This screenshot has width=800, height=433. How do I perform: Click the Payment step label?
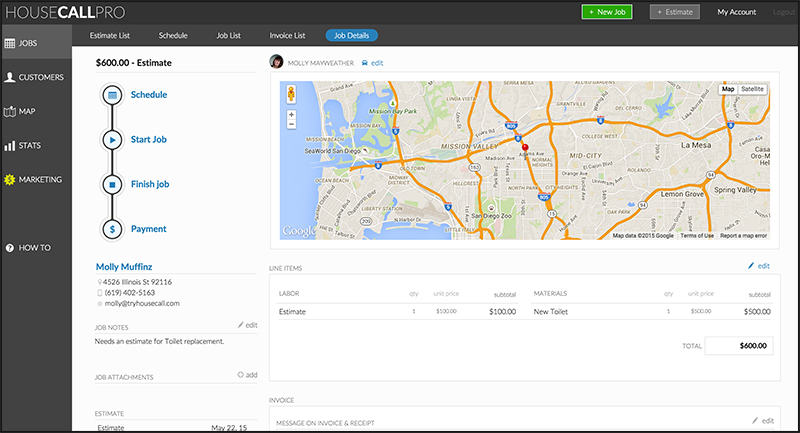148,229
